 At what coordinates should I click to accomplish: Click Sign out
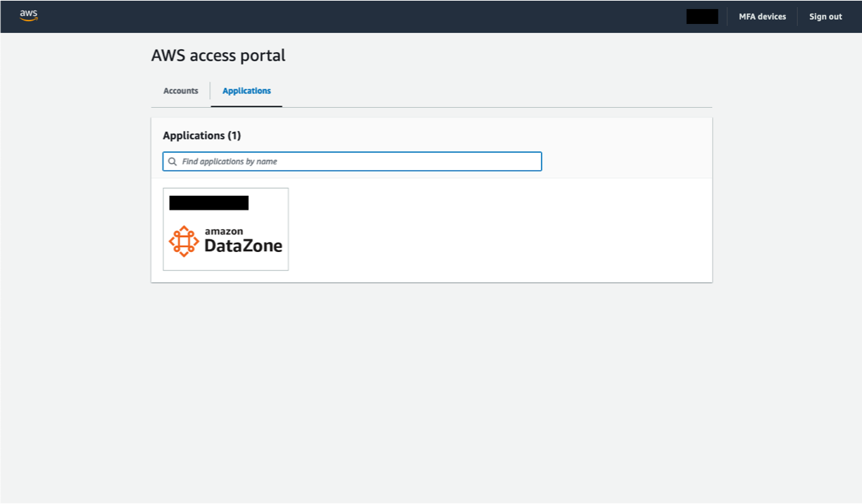click(824, 16)
